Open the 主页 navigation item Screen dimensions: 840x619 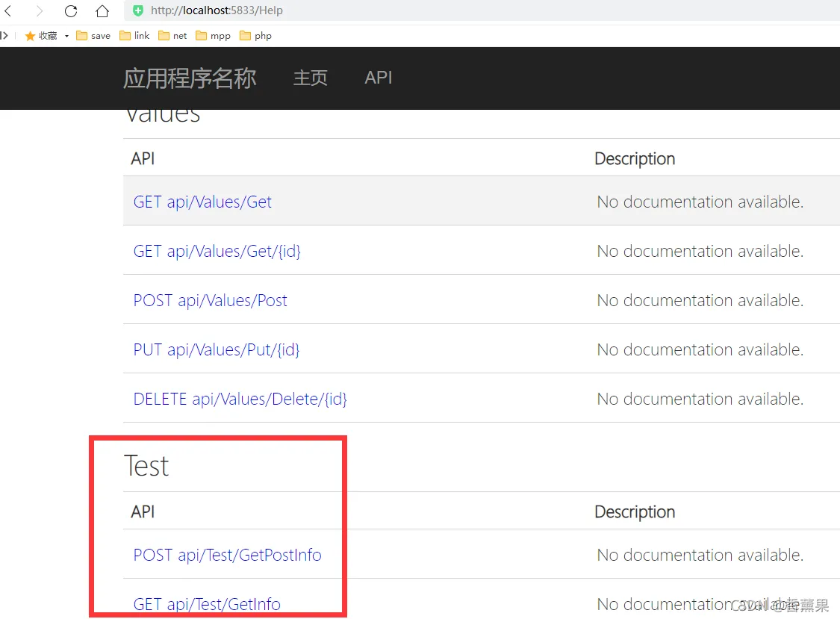tap(310, 78)
